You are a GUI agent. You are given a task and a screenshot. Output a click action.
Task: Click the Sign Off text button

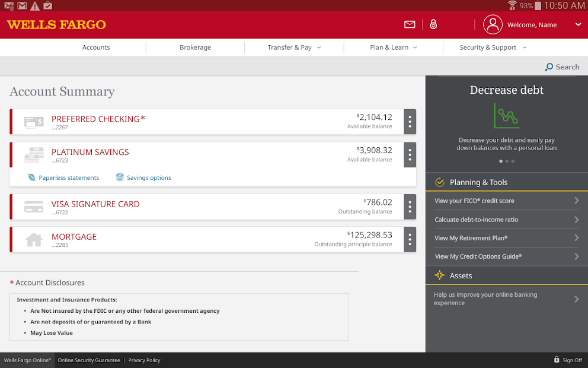pos(572,360)
